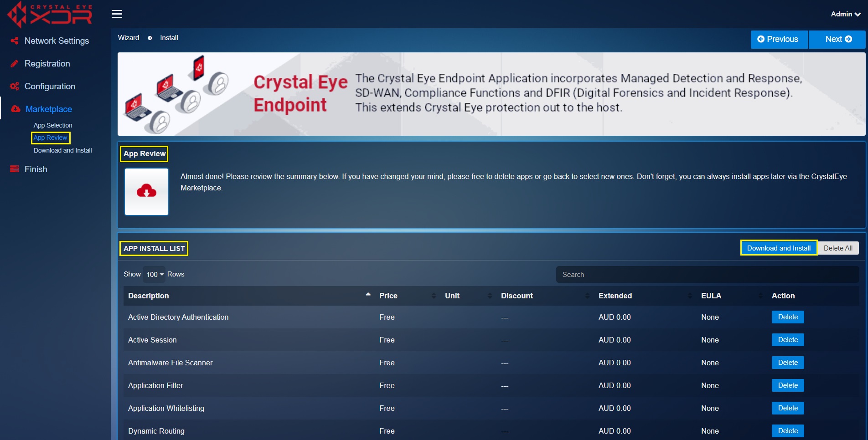
Task: Click the Marketplace cloud icon
Action: pyautogui.click(x=15, y=109)
